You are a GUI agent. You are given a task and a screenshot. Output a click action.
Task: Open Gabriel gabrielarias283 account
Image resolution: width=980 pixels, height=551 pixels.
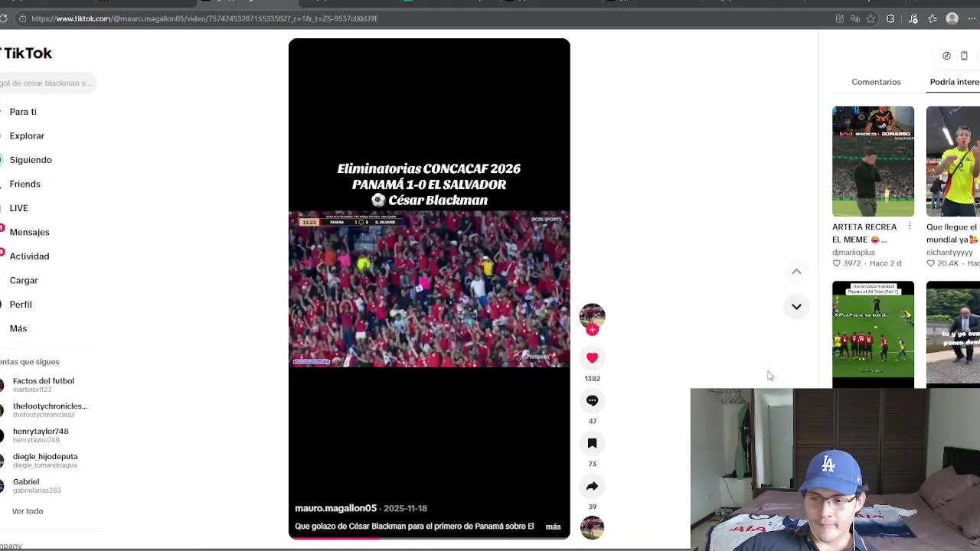click(x=37, y=486)
